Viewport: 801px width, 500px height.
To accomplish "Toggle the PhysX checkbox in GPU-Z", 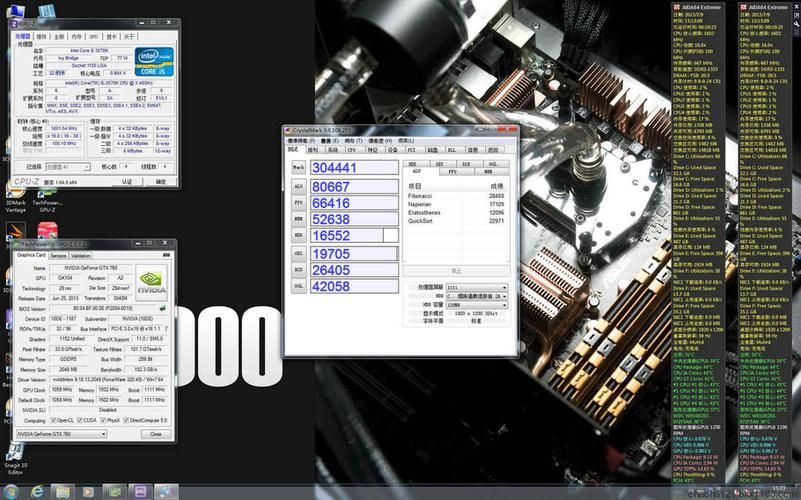I will pyautogui.click(x=104, y=420).
